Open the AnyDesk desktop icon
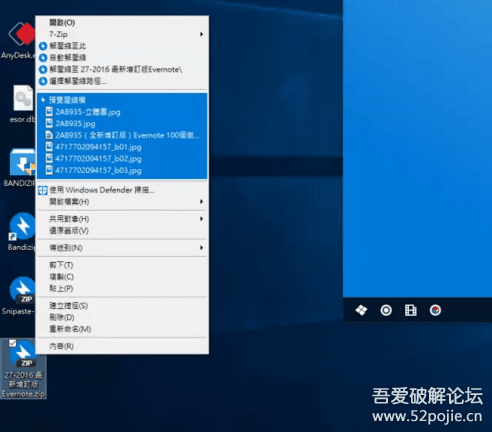The height and width of the screenshot is (433, 492). pos(21,34)
